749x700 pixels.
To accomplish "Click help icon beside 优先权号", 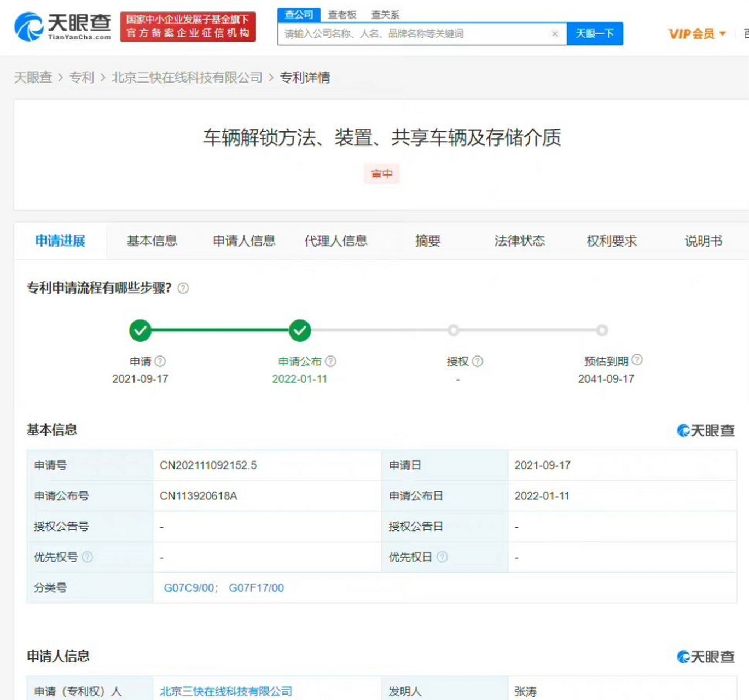I will 87,557.
